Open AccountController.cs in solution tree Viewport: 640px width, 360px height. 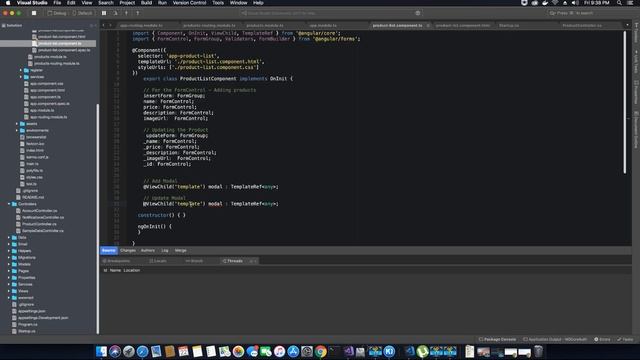point(39,211)
